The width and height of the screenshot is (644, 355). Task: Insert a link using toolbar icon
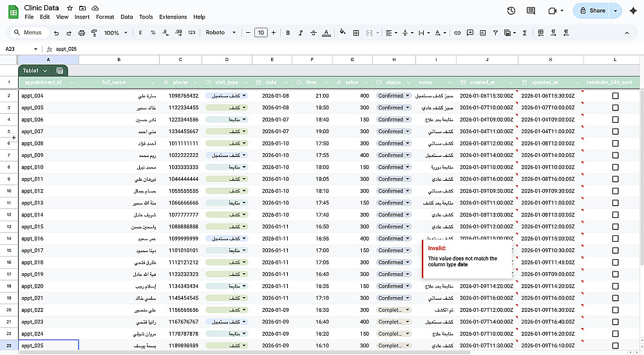457,33
